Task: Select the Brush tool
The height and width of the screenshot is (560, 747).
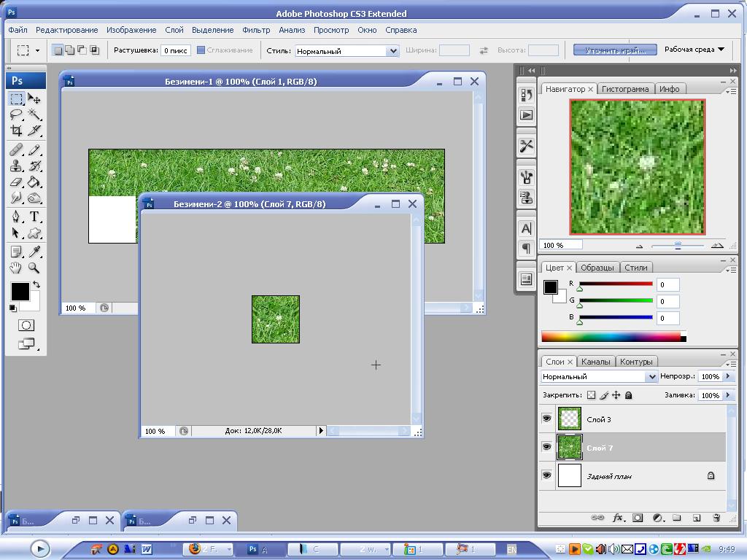Action: (34, 150)
